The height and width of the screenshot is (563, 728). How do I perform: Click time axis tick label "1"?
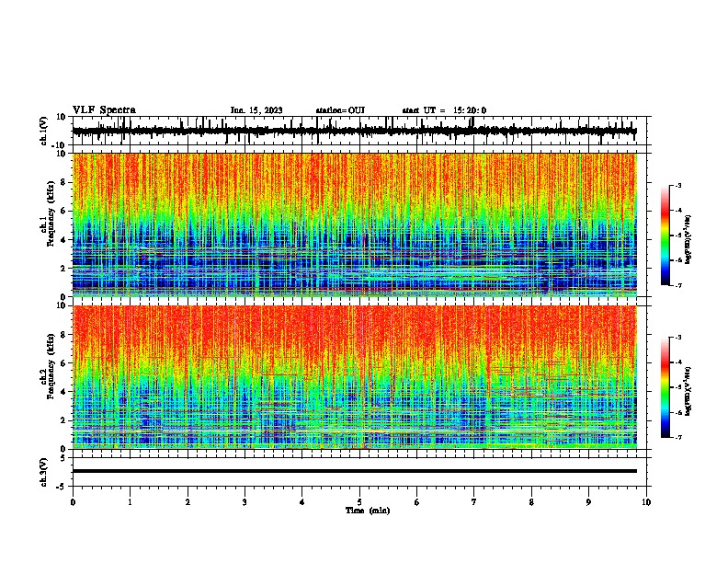point(130,502)
